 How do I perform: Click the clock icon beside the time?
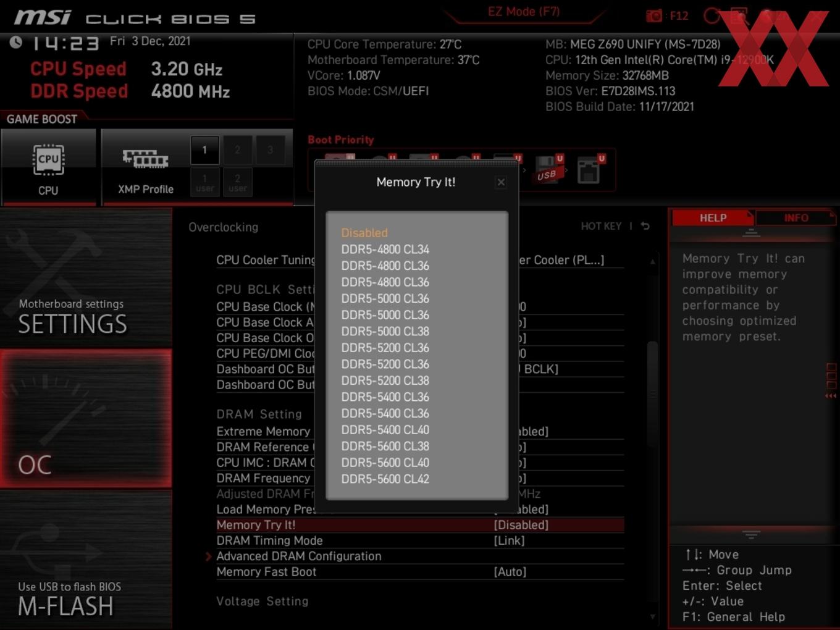tap(16, 42)
